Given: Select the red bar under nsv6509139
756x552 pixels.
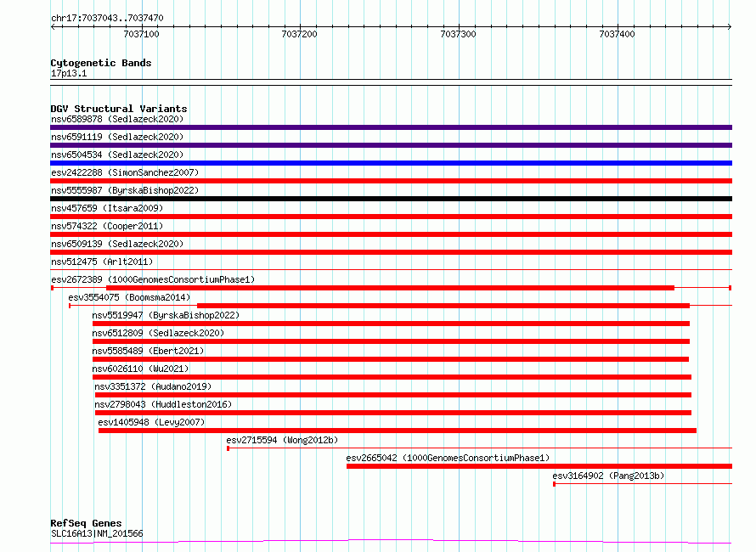Looking at the screenshot, I should point(391,252).
